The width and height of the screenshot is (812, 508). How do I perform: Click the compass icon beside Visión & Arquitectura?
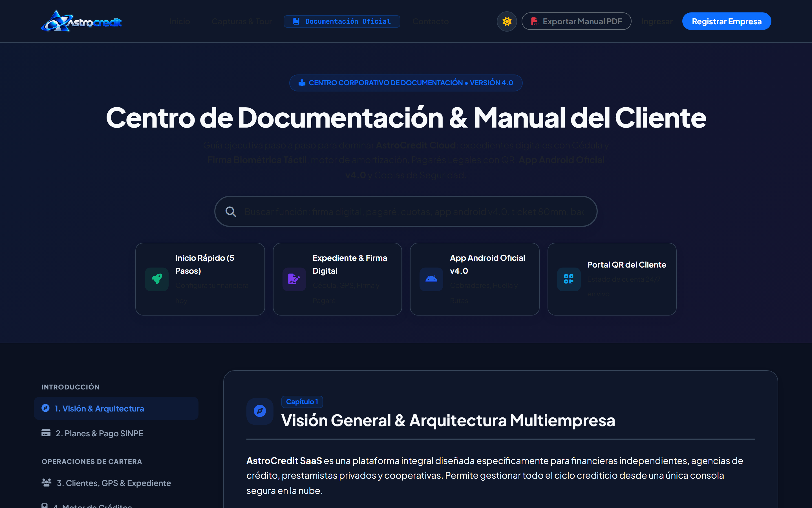[46, 408]
